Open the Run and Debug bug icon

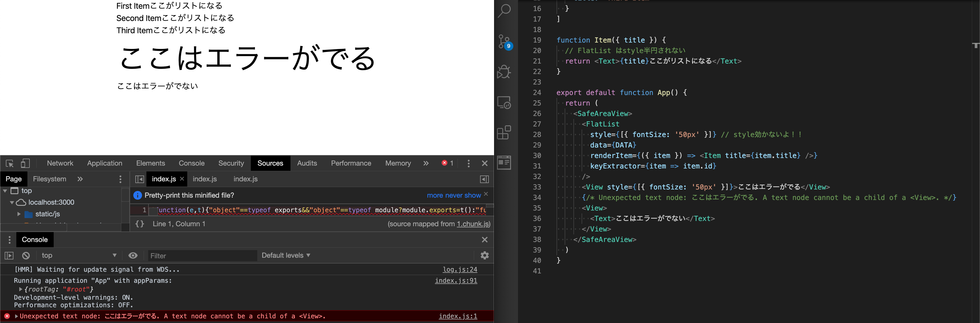click(505, 72)
